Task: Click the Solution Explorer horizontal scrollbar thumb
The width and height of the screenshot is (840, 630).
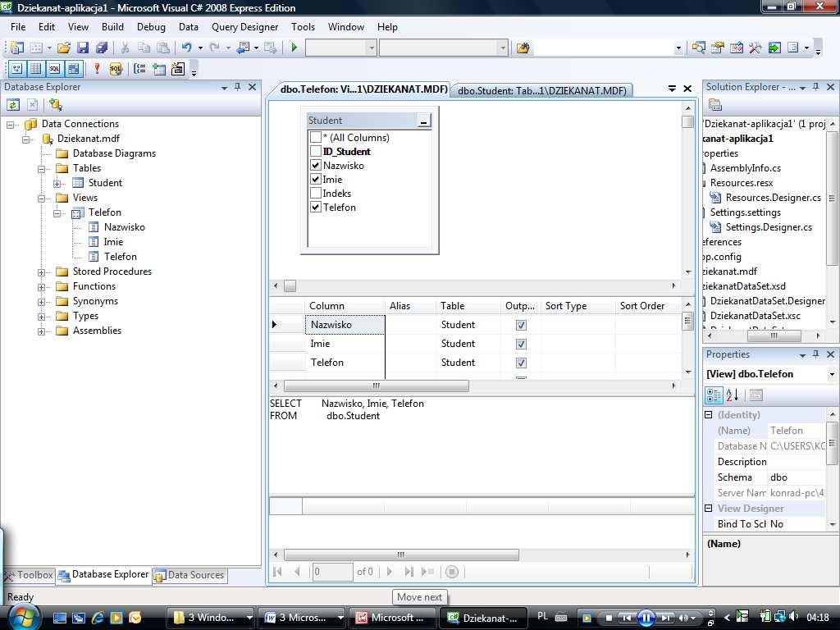Action: [x=774, y=336]
